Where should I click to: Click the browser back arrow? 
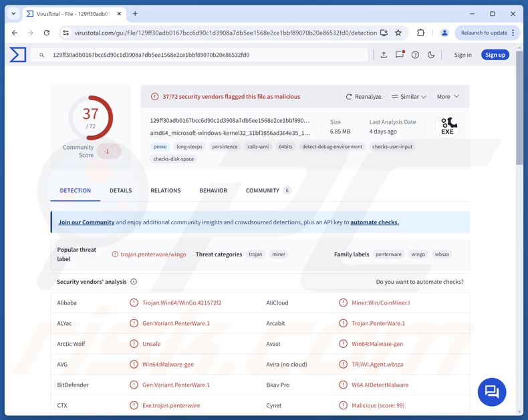15,33
